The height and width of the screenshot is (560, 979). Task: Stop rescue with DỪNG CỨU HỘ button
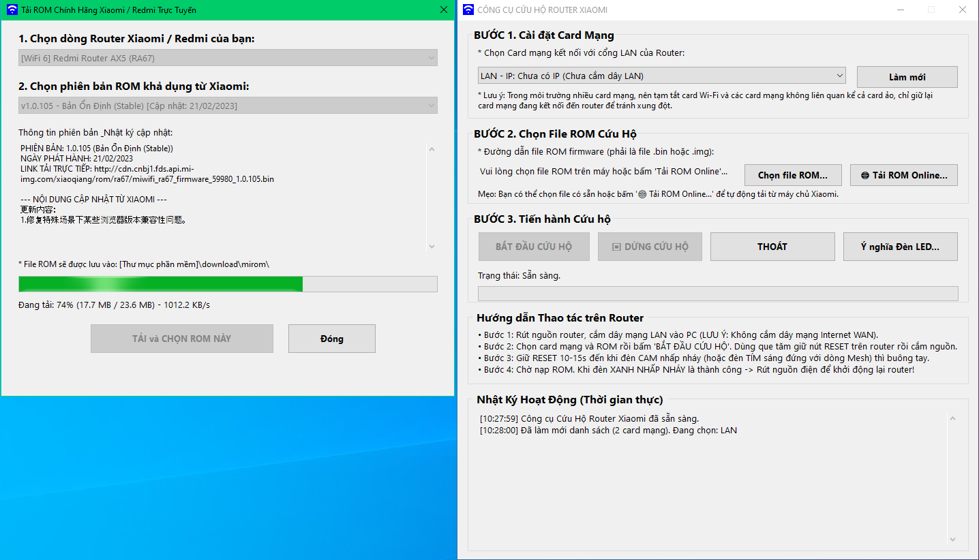pos(650,247)
